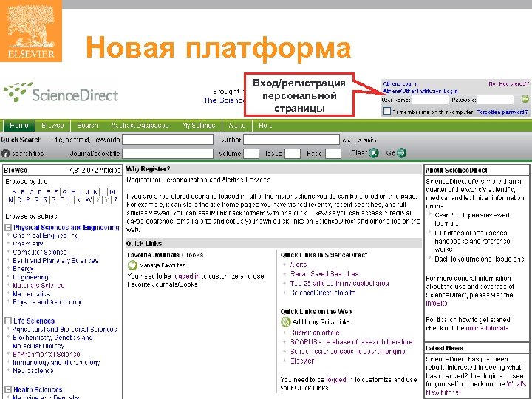Open Chemistry subject
Viewport: 532px width, 399px height.
pyautogui.click(x=28, y=244)
